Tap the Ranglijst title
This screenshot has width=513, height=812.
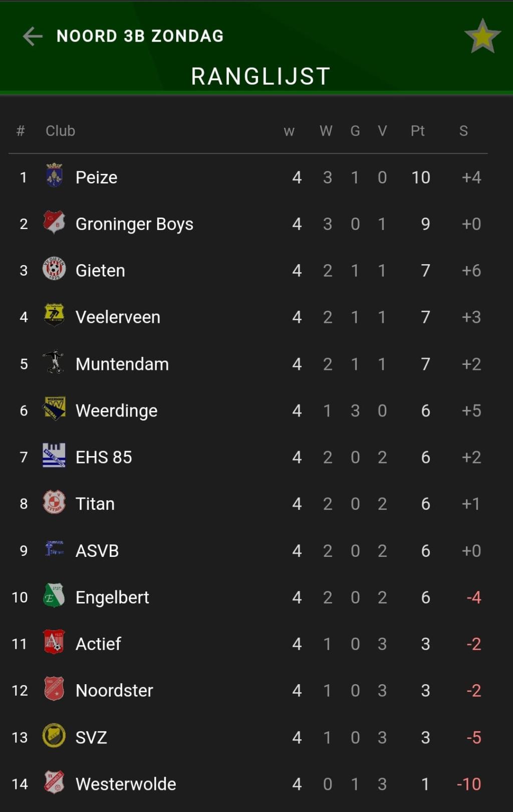point(261,77)
